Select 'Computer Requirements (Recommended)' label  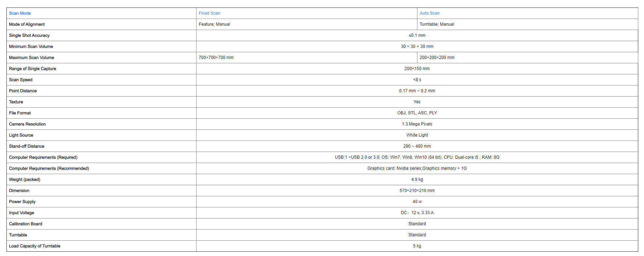pos(49,168)
